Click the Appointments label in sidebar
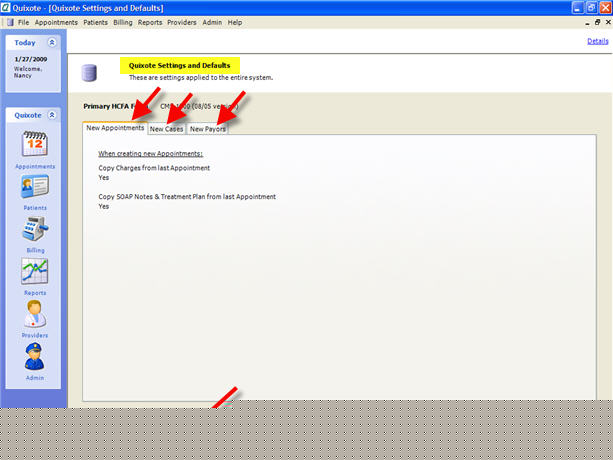 [x=35, y=166]
